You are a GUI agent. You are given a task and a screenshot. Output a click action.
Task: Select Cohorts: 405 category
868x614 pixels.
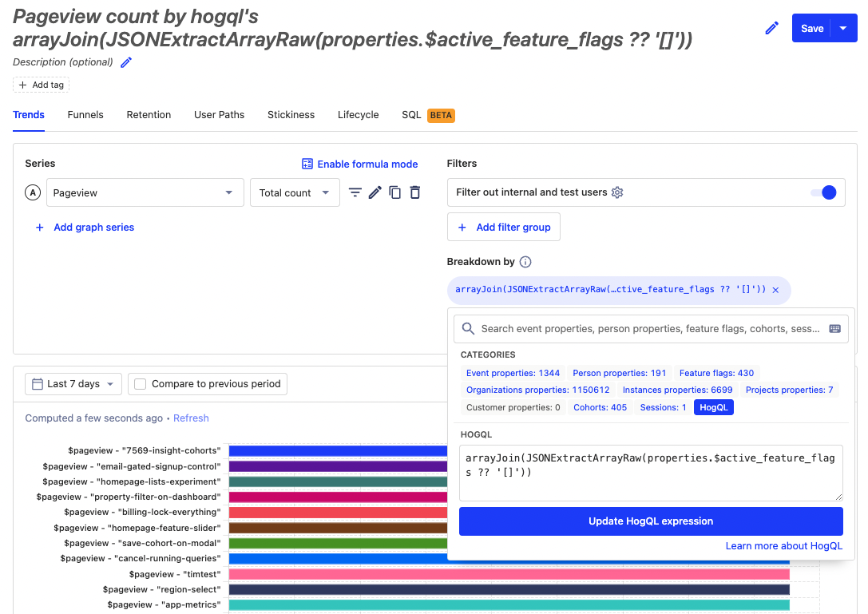pyautogui.click(x=600, y=407)
